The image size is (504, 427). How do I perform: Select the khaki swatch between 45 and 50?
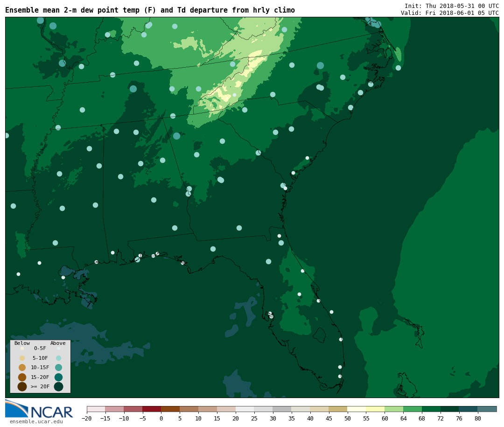click(x=338, y=409)
